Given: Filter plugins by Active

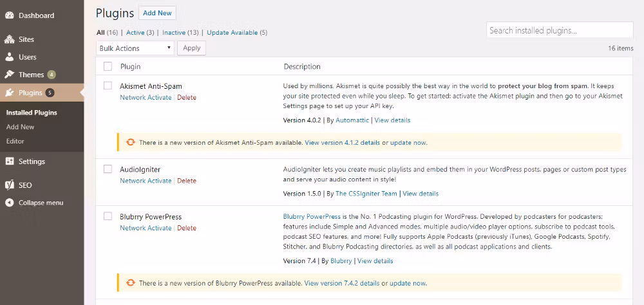Looking at the screenshot, I should tap(135, 32).
